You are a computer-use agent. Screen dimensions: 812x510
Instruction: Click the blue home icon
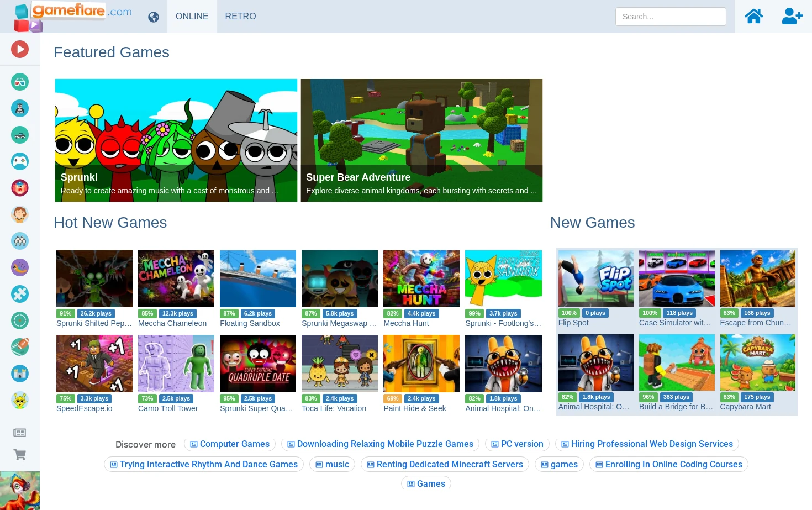753,16
